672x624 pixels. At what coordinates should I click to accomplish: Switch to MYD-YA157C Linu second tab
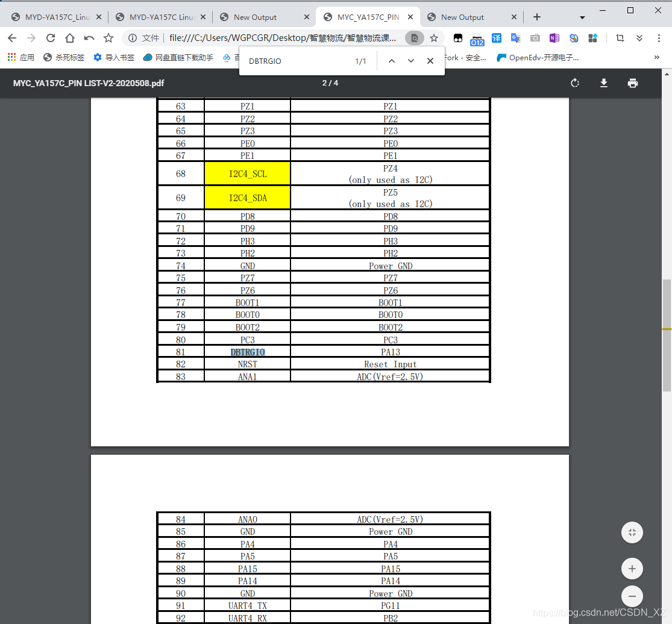click(162, 17)
